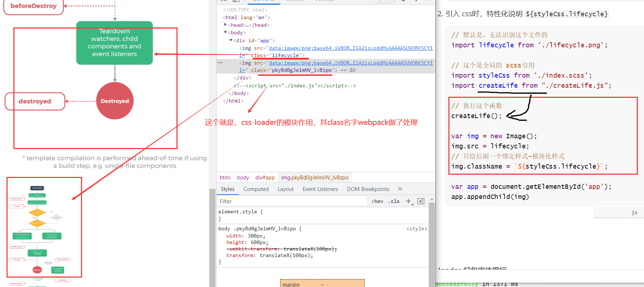Viewport: 644px width, 287px height.
Task: Click the red Destroyed circle
Action: [115, 101]
